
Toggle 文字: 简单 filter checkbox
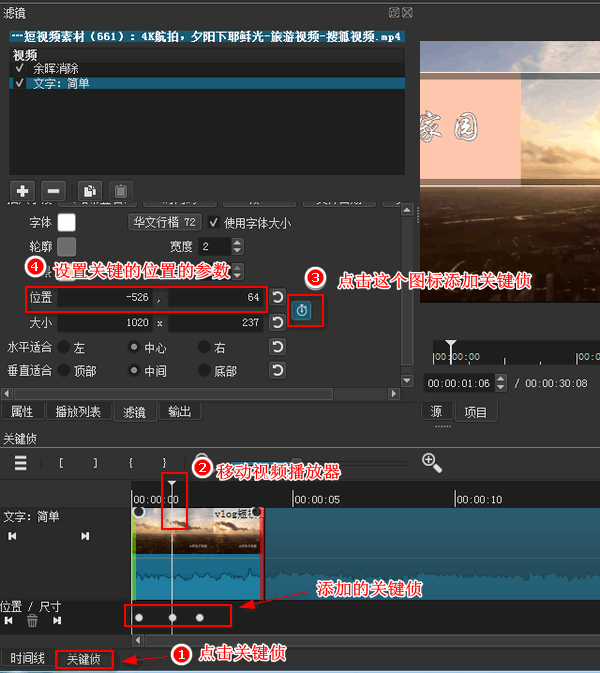(19, 83)
